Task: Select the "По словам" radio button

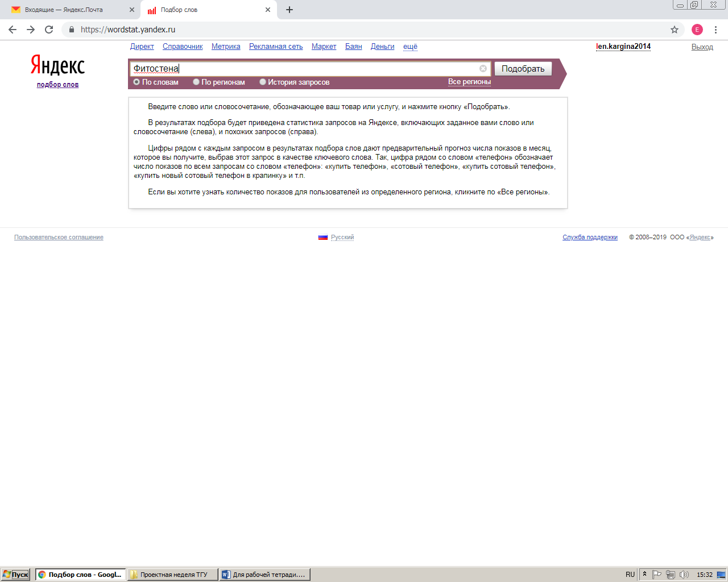Action: tap(136, 82)
